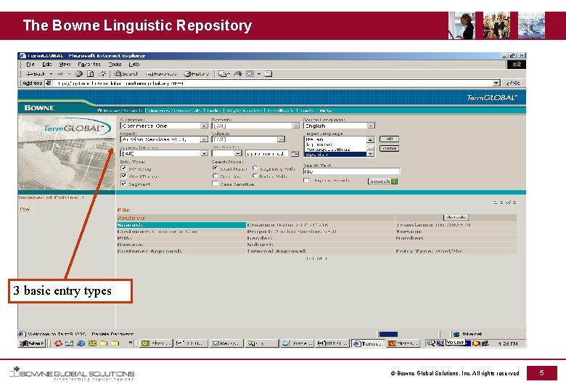Image resolution: width=566 pixels, height=392 pixels.
Task: Click the Go button beside address bar
Action: tap(513, 83)
